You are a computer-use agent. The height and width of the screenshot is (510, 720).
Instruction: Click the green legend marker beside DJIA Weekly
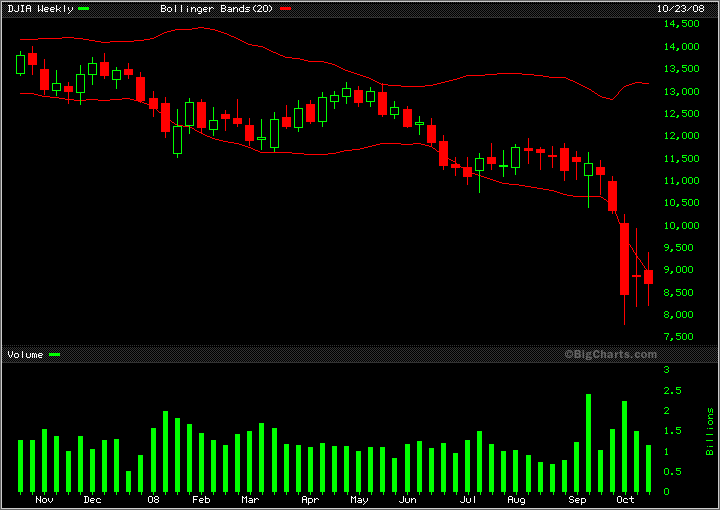click(84, 9)
